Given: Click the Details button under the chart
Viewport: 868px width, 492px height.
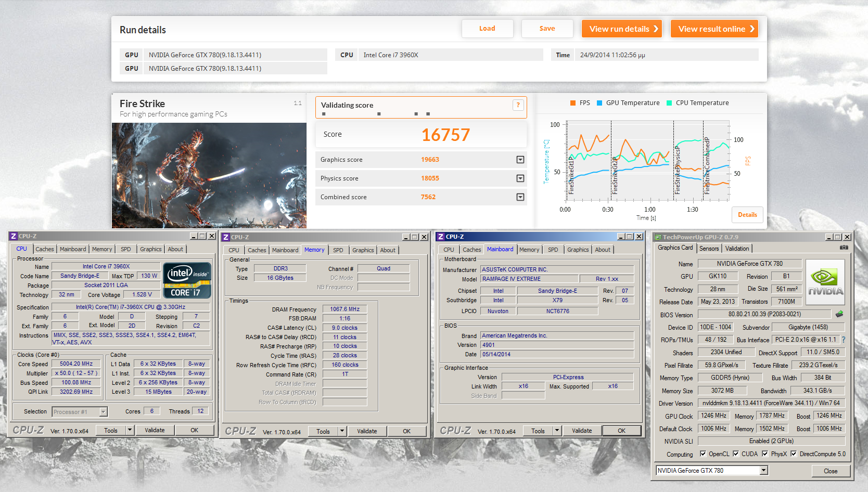Looking at the screenshot, I should (747, 215).
